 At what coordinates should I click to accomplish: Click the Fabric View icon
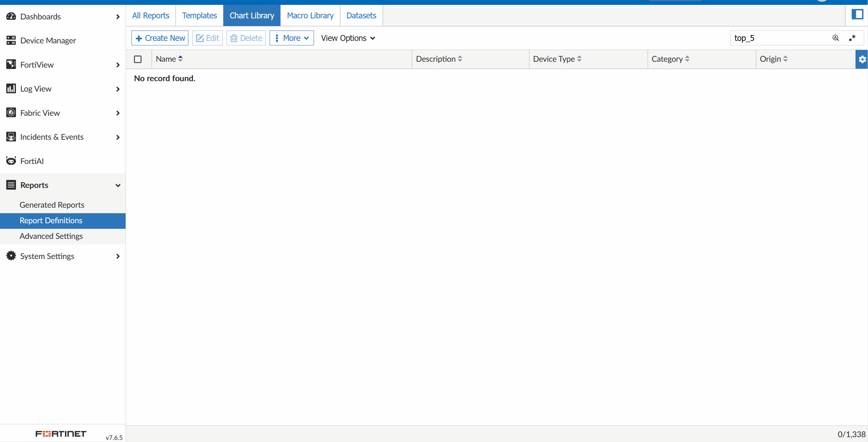[x=11, y=113]
